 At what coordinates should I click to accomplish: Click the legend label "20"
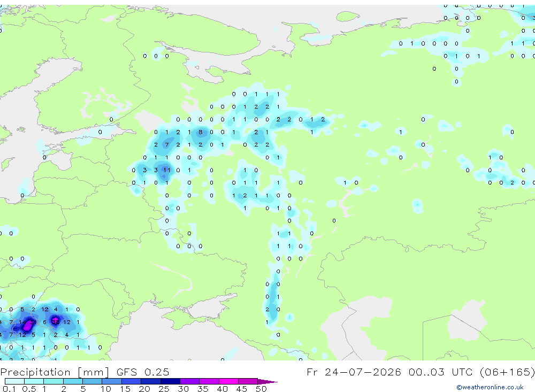click(144, 389)
